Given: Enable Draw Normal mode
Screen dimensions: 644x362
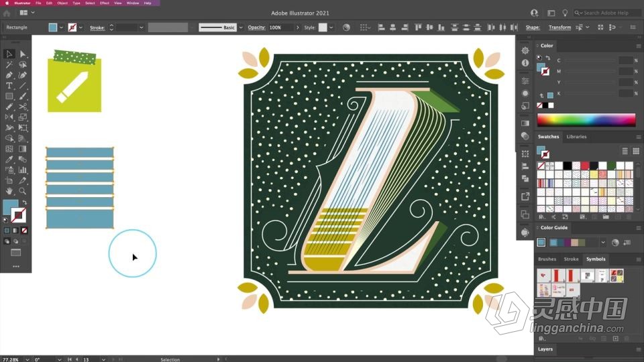Looking at the screenshot, I should coord(7,241).
